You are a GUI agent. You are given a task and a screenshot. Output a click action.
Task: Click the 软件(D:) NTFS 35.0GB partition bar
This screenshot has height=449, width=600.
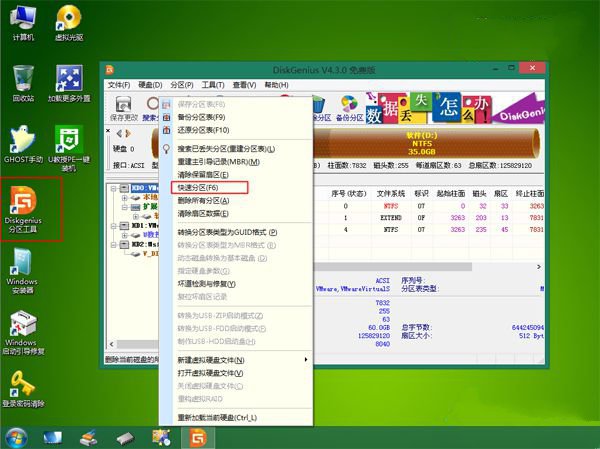pyautogui.click(x=424, y=144)
